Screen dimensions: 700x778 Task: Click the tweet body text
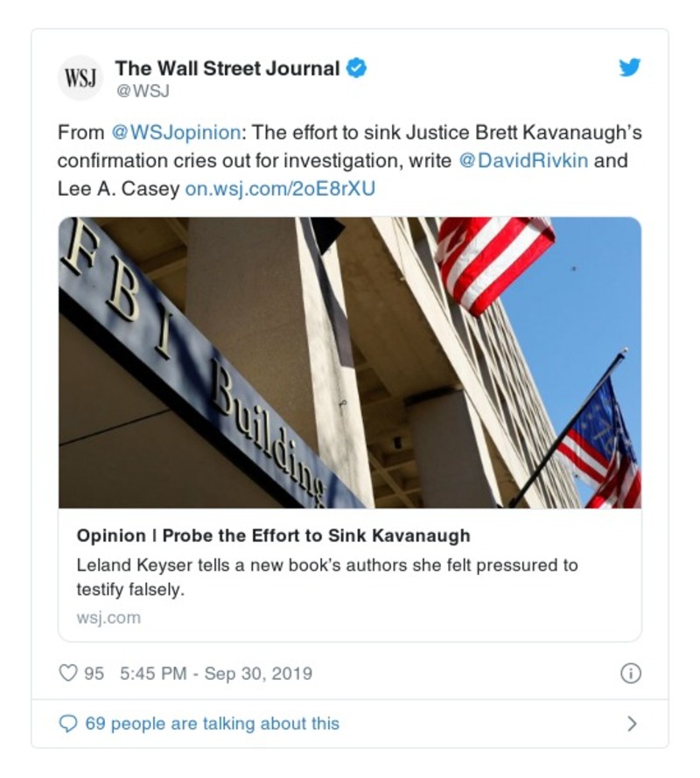coord(350,161)
